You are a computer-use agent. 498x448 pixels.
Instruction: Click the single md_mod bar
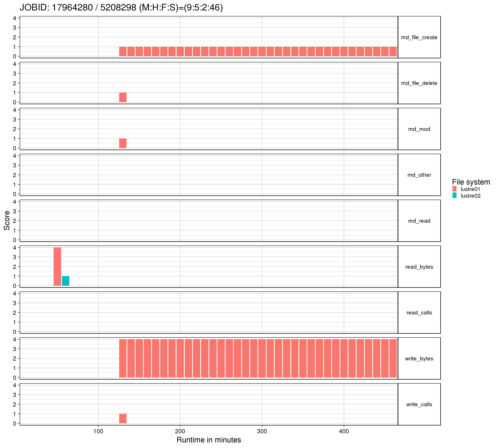click(x=123, y=143)
